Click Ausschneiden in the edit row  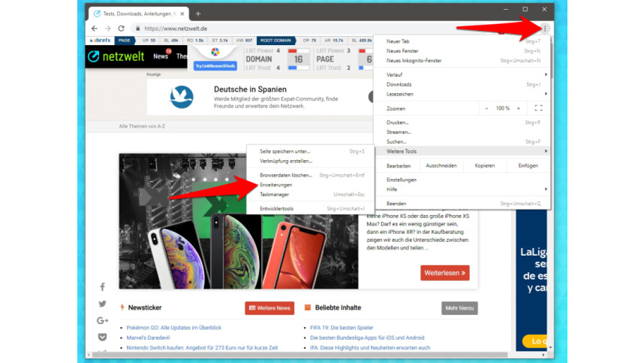coord(441,165)
